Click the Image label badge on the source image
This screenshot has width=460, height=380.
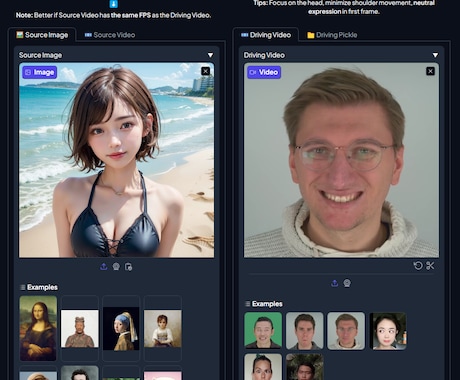pyautogui.click(x=40, y=72)
